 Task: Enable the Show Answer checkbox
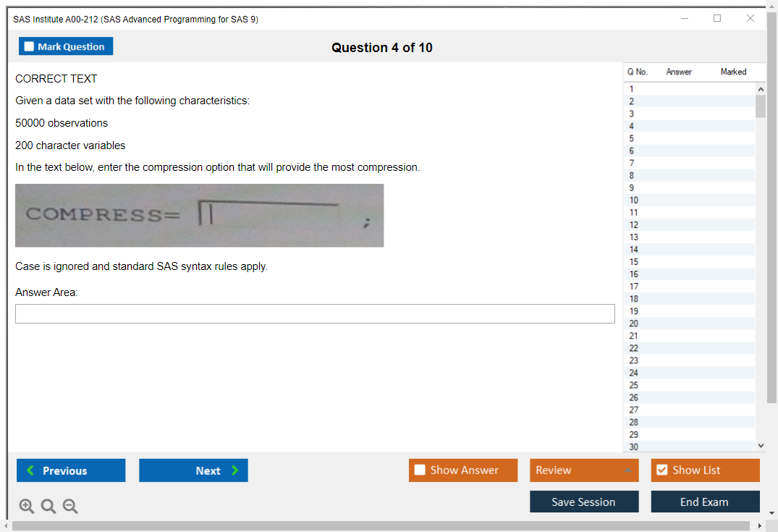tap(420, 470)
